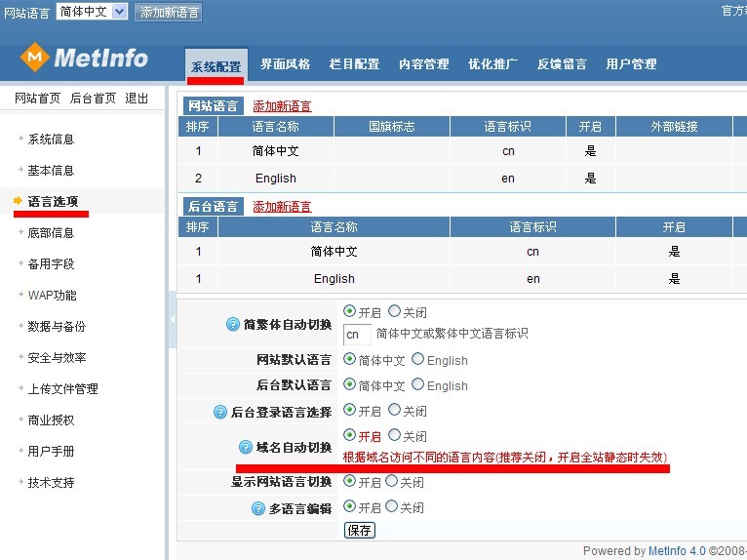
Task: Click the 保存 save button
Action: (x=360, y=530)
